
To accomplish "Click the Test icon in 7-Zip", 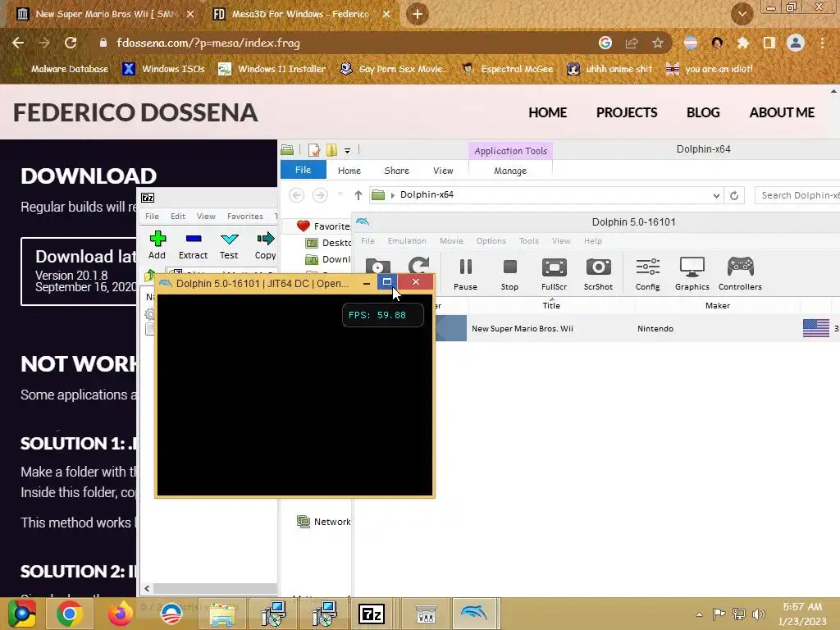I will 229,245.
